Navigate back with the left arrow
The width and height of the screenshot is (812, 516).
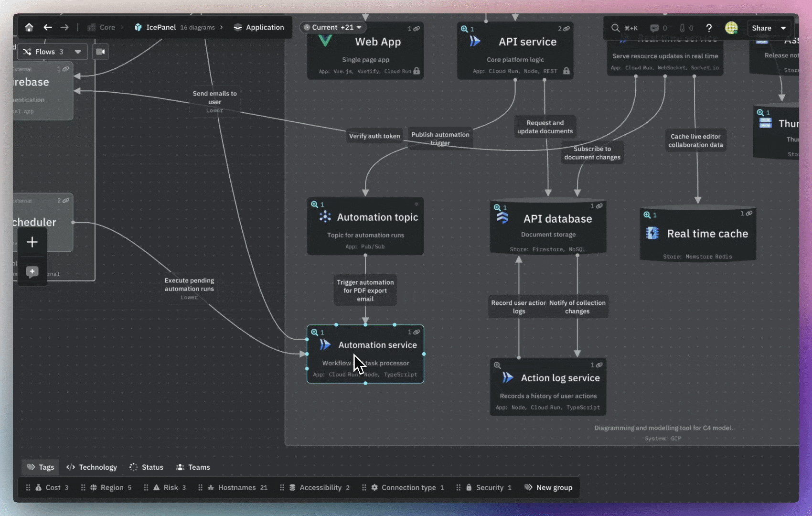(x=47, y=27)
